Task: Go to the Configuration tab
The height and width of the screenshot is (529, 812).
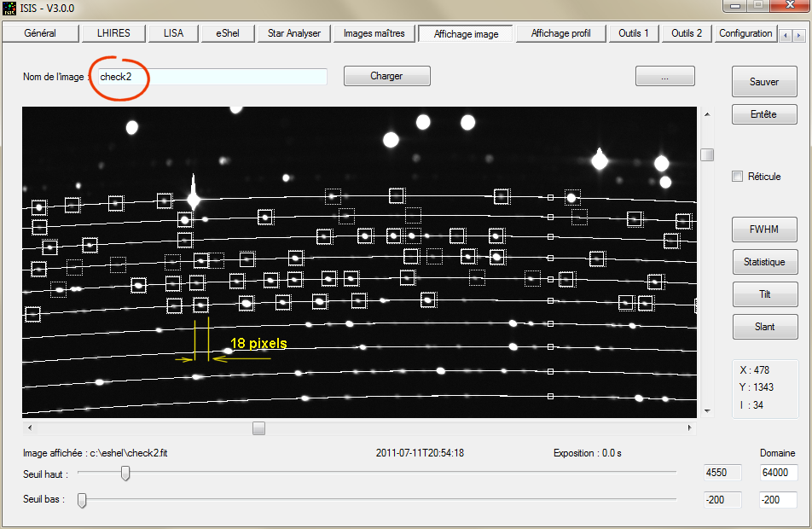Action: [745, 33]
